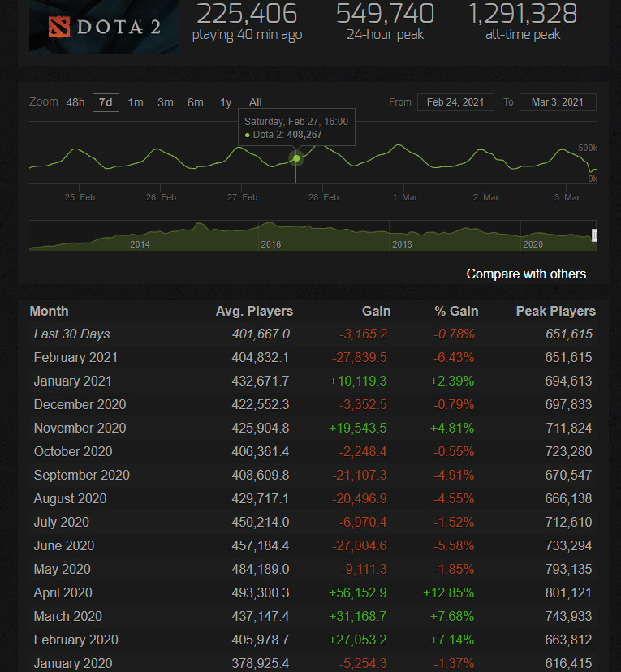Click average players value 404,832.1
Image resolution: width=621 pixels, height=672 pixels.
point(261,357)
